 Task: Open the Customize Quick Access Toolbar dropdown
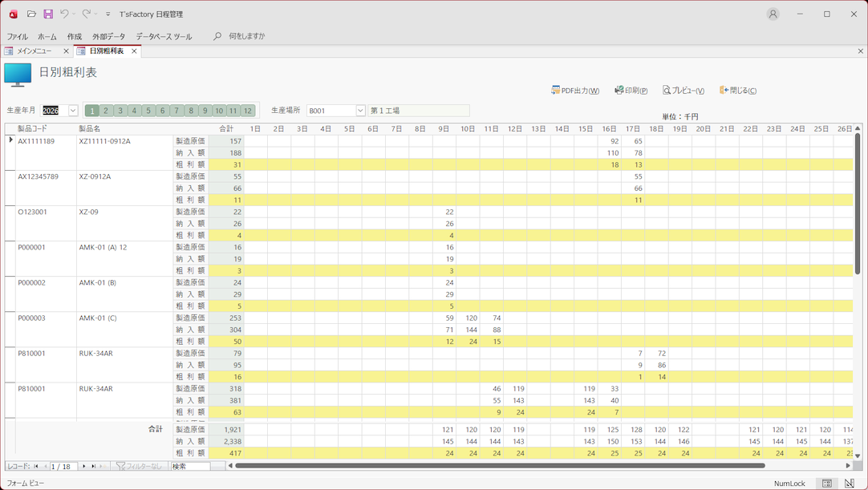pos(108,14)
